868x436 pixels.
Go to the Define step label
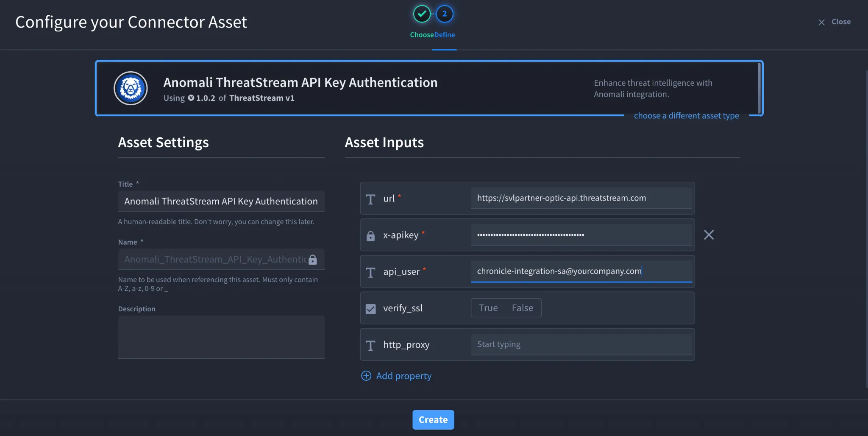point(445,35)
